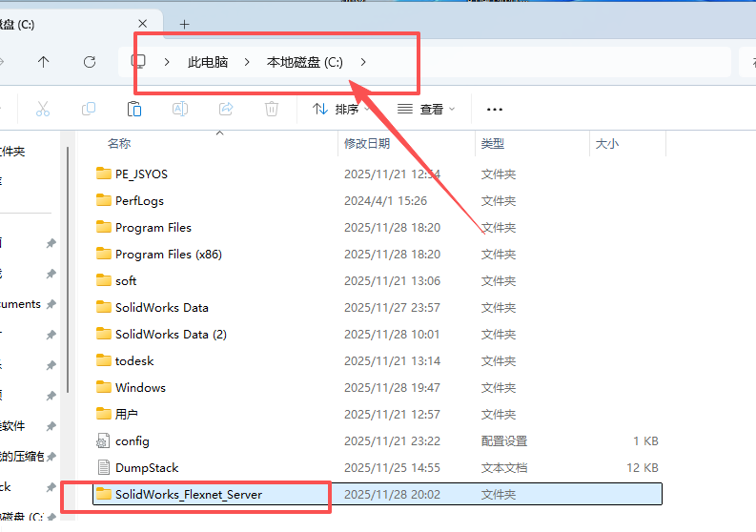This screenshot has height=532, width=756.
Task: Click the Copy icon in toolbar
Action: point(89,109)
